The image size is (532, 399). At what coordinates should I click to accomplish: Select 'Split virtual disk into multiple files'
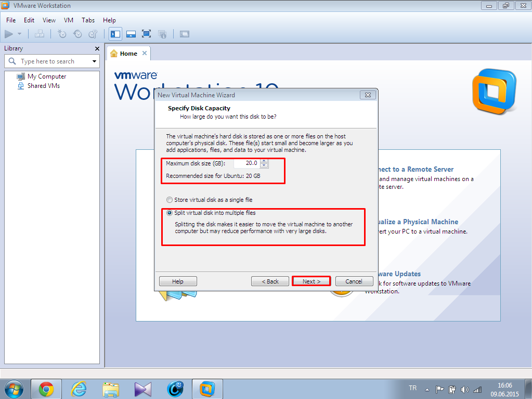click(x=211, y=213)
